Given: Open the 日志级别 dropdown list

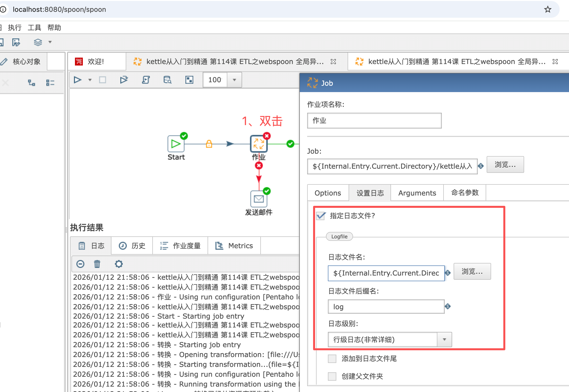Looking at the screenshot, I should (x=444, y=340).
